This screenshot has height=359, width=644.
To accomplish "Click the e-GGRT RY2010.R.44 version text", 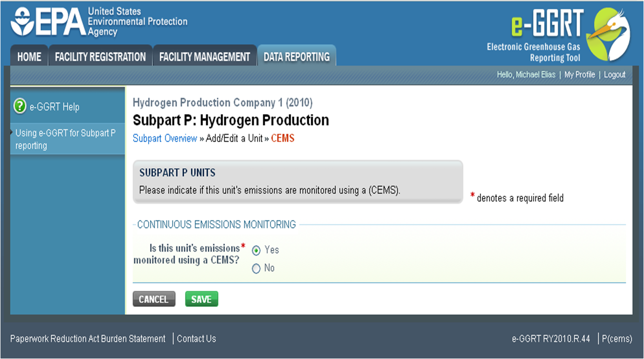I will coord(551,339).
